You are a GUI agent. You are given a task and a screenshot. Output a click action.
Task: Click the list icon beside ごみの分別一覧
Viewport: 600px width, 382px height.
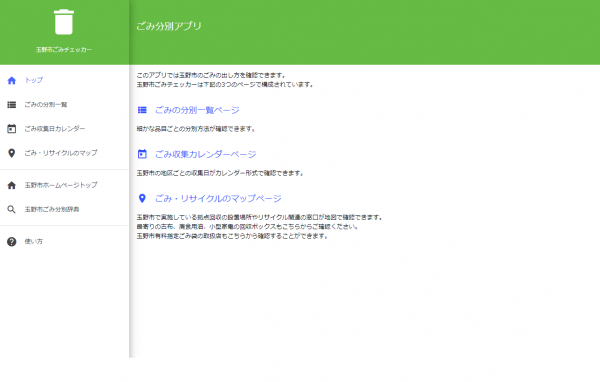(12, 104)
